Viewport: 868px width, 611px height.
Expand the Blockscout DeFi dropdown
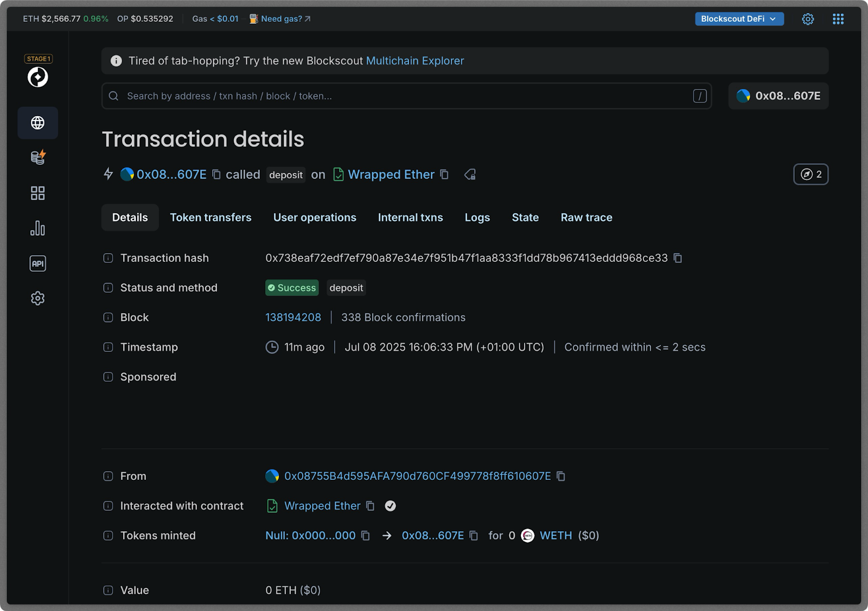click(x=739, y=19)
